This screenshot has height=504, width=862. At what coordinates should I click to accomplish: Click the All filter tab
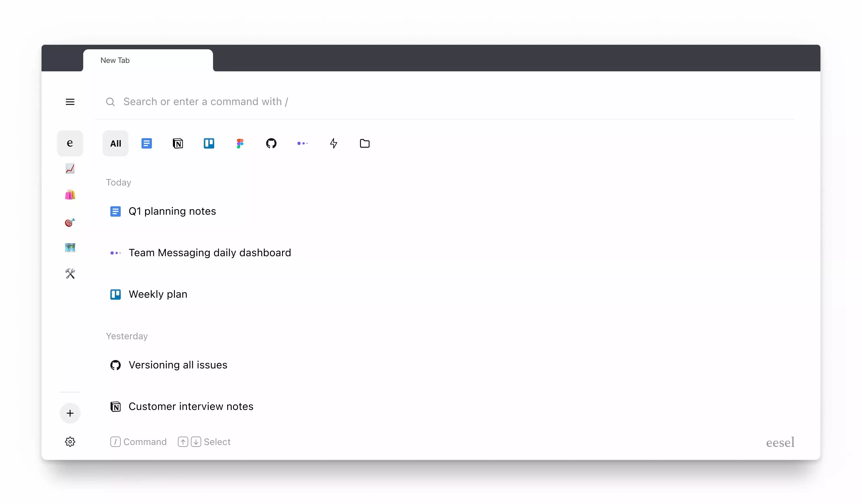tap(115, 143)
